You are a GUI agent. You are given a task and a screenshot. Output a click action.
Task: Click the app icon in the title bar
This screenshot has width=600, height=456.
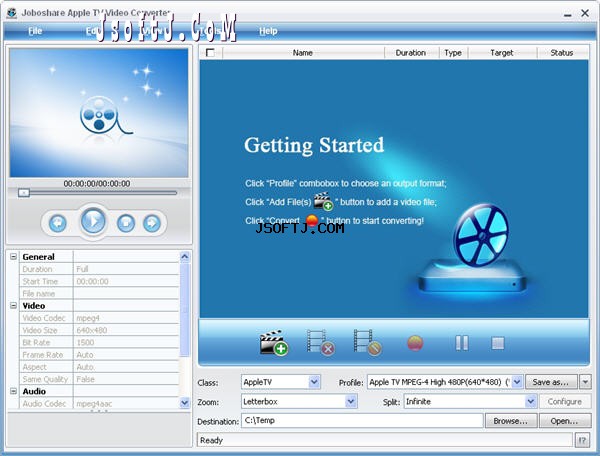click(x=12, y=13)
